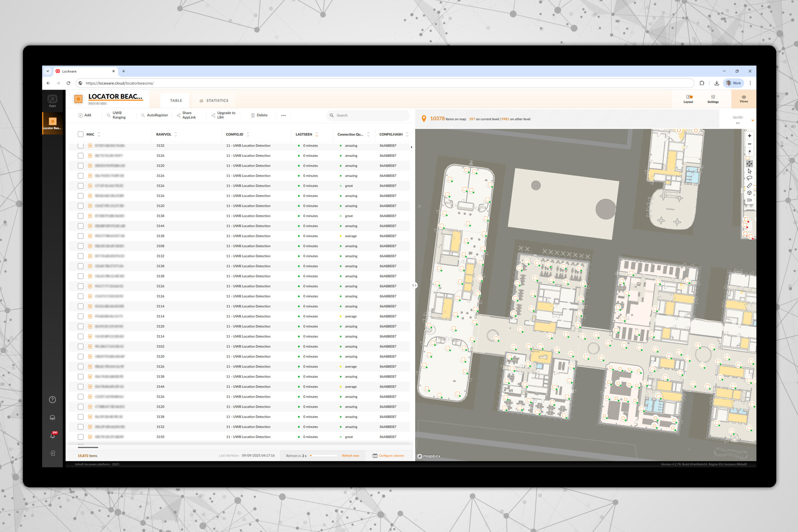This screenshot has height=532, width=798.
Task: Switch map to 3D cube view
Action: click(x=749, y=193)
